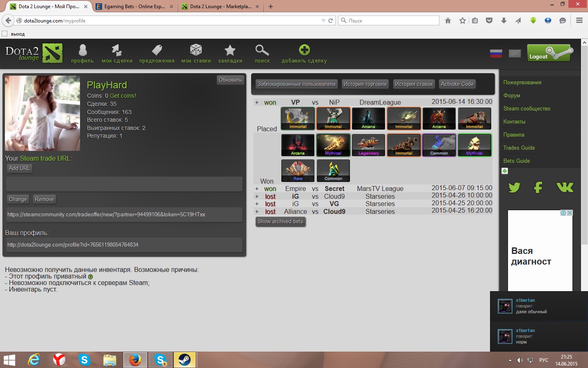Open Trades Guide sidebar item

519,148
